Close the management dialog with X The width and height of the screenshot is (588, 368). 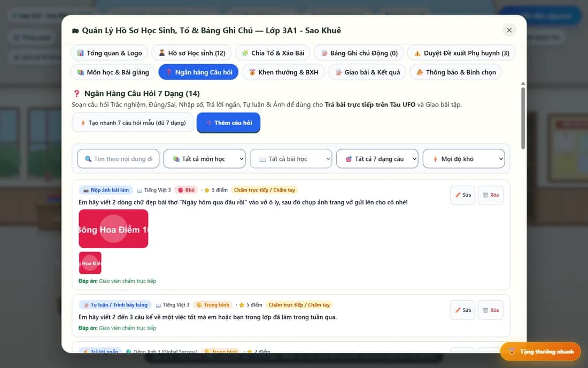pyautogui.click(x=509, y=30)
